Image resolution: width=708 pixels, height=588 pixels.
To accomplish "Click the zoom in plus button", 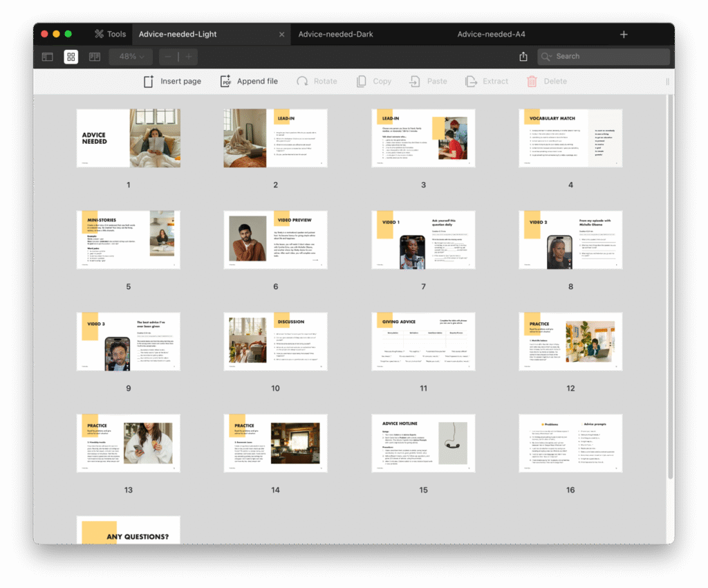I will pos(188,57).
